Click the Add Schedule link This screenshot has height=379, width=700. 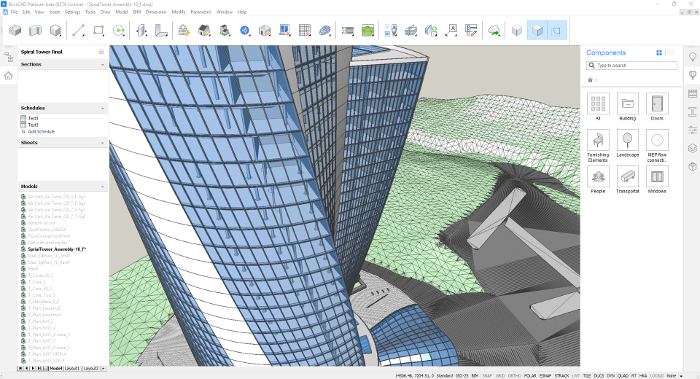[x=41, y=132]
